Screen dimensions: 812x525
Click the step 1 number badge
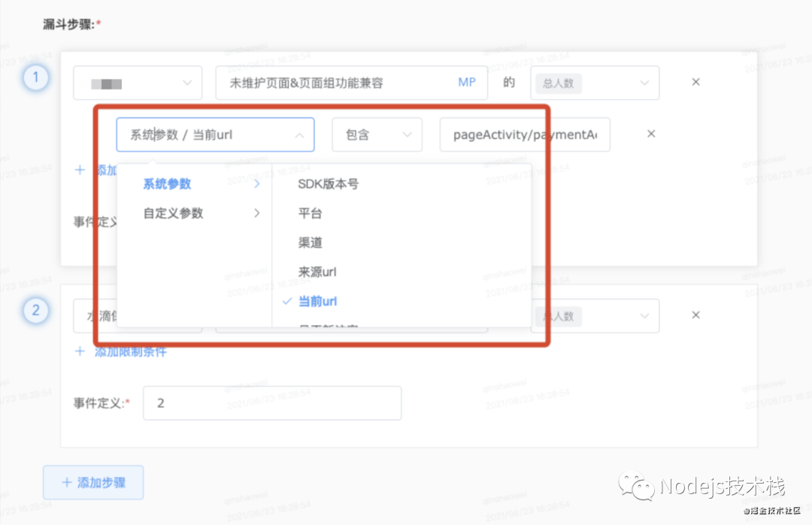click(36, 77)
